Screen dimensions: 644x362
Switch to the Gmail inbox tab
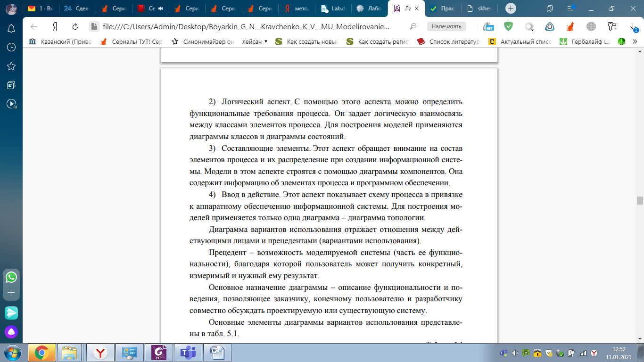40,8
